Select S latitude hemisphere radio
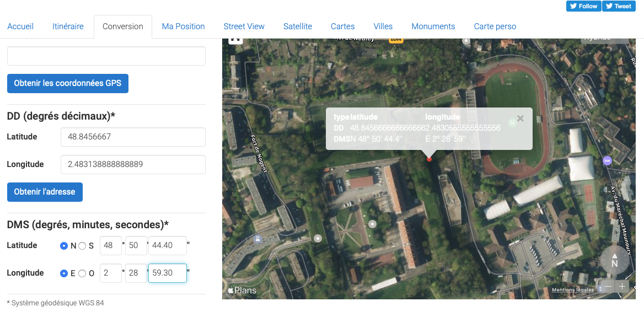This screenshot has height=312, width=644. pyautogui.click(x=82, y=246)
